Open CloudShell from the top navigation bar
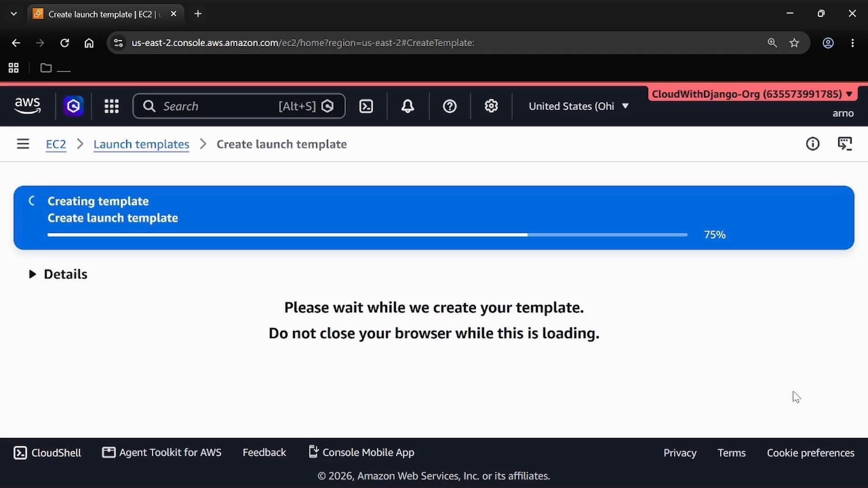The height and width of the screenshot is (488, 868). pyautogui.click(x=366, y=106)
